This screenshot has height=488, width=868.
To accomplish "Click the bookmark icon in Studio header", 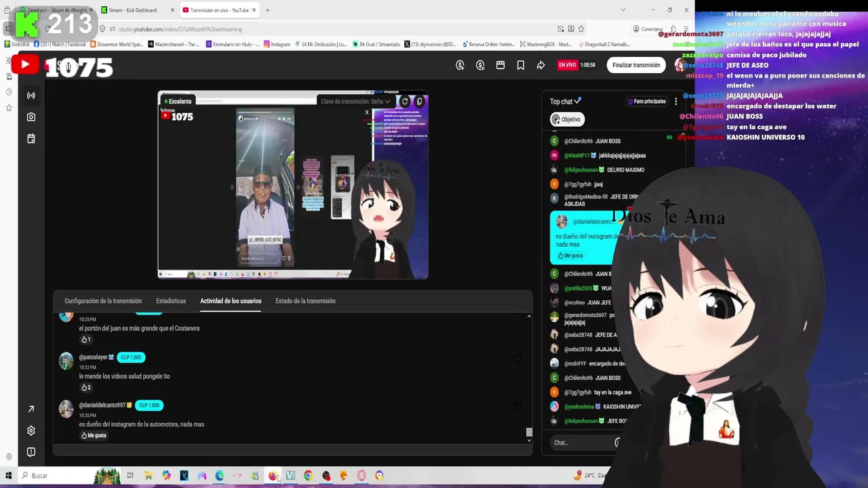I will [520, 65].
